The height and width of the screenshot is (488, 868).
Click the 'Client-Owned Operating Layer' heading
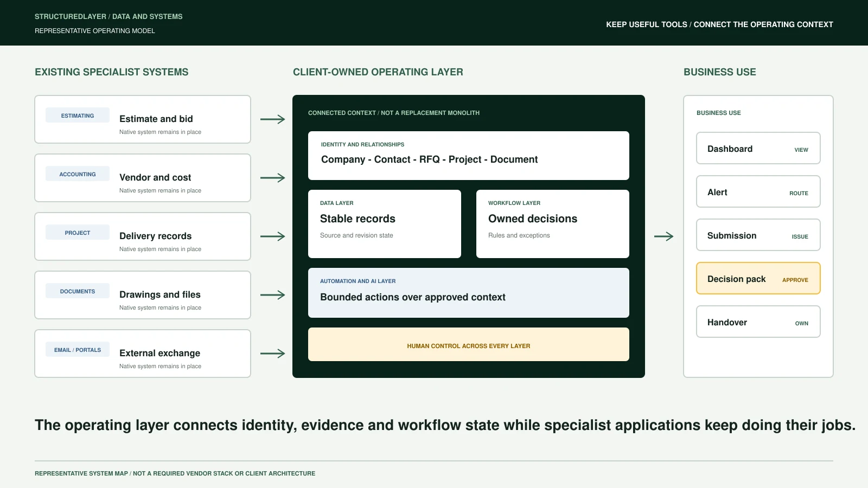click(378, 72)
